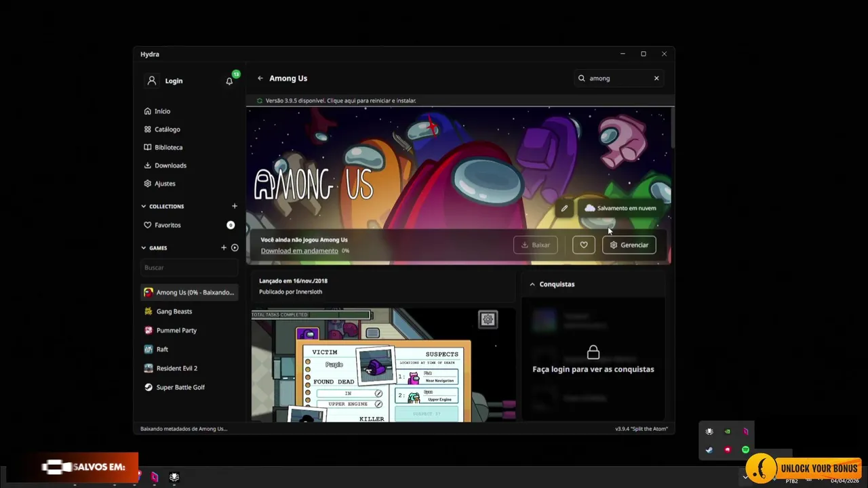Open the Download em andamento link
This screenshot has width=868, height=488.
pyautogui.click(x=299, y=251)
